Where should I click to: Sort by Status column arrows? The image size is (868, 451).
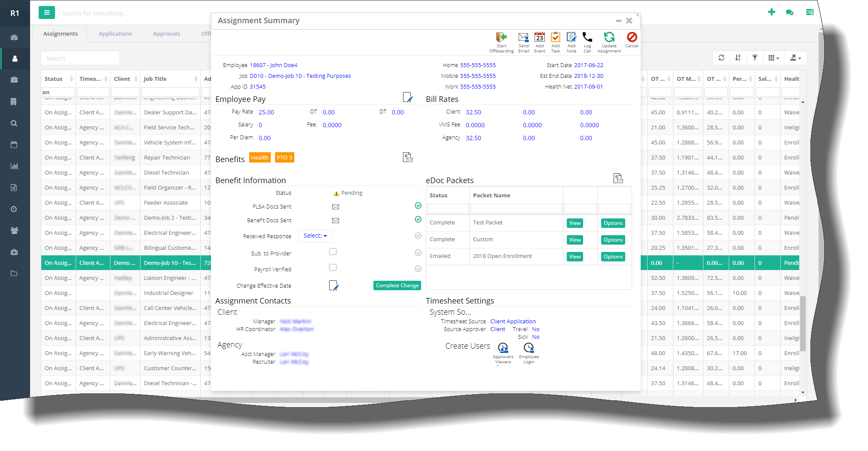point(71,79)
